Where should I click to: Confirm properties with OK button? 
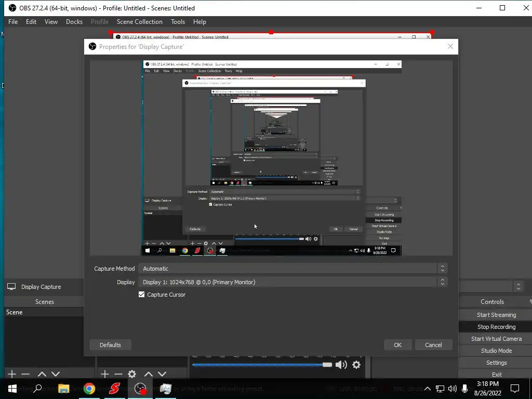tap(397, 345)
